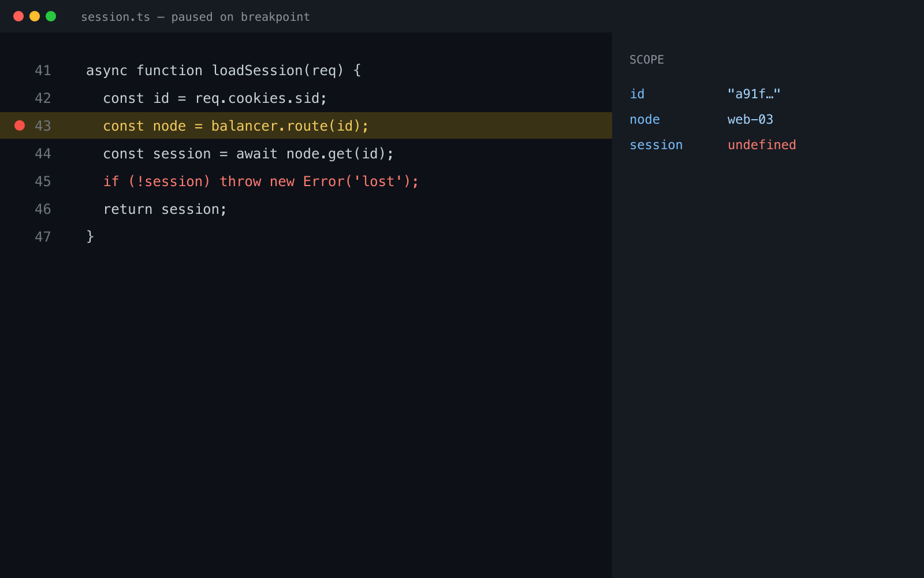Click the red close window button

coord(18,16)
